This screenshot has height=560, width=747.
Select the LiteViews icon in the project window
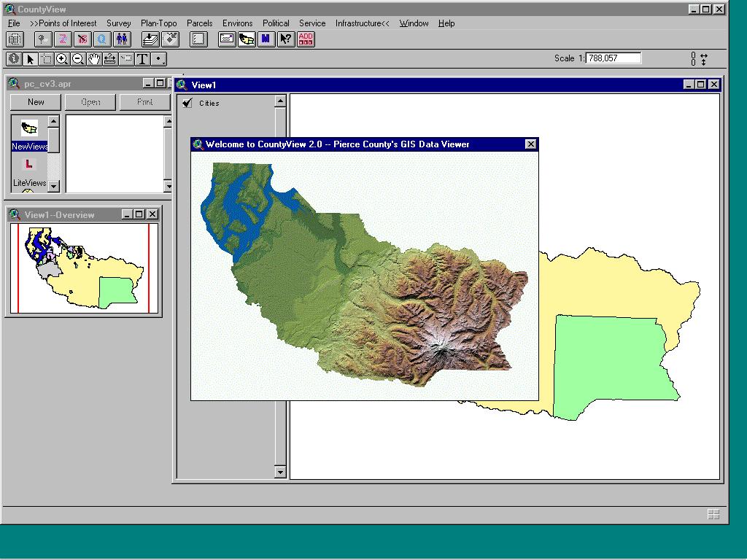coord(29,172)
